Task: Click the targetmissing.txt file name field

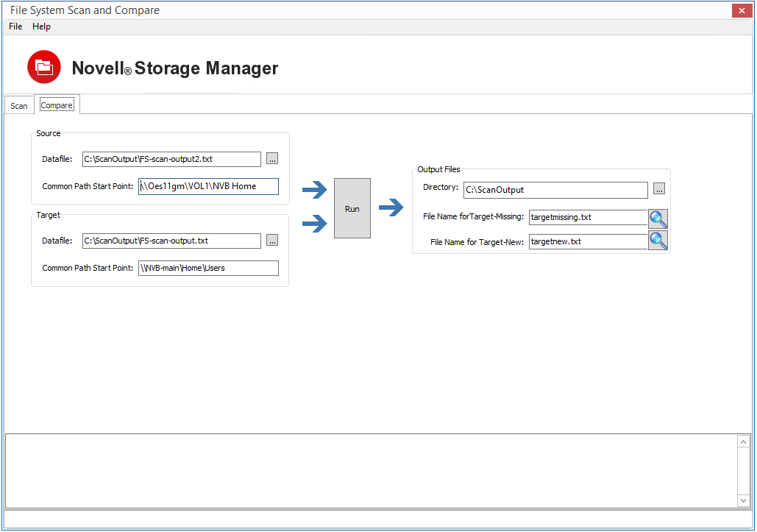Action: click(588, 218)
